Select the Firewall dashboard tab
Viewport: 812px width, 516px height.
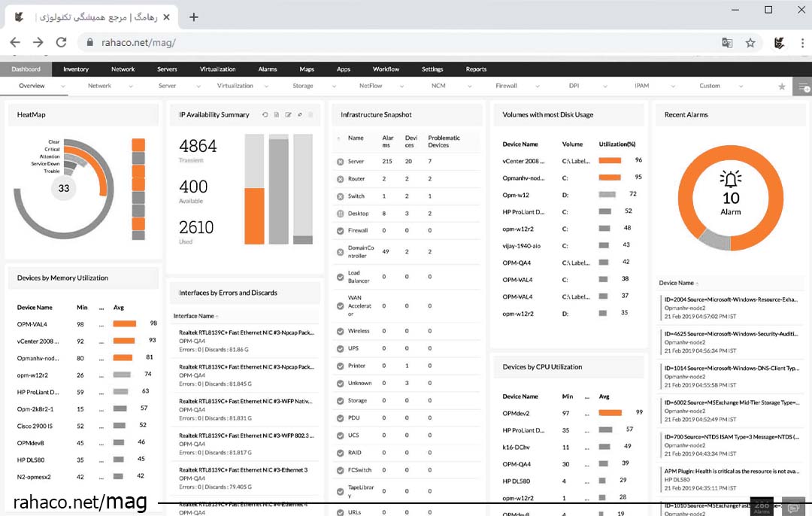tap(506, 86)
